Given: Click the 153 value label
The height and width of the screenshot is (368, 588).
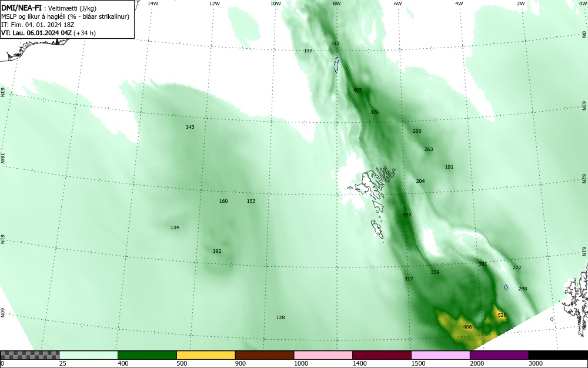Looking at the screenshot, I should pos(251,201).
